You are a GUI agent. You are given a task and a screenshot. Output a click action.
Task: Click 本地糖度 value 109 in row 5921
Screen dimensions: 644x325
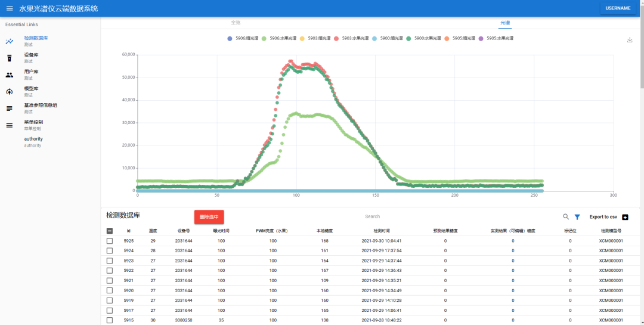click(324, 280)
